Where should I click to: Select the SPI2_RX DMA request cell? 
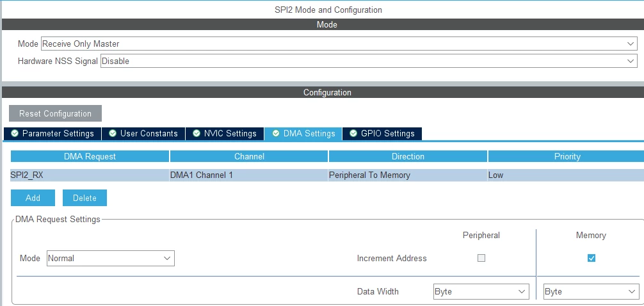[90, 175]
